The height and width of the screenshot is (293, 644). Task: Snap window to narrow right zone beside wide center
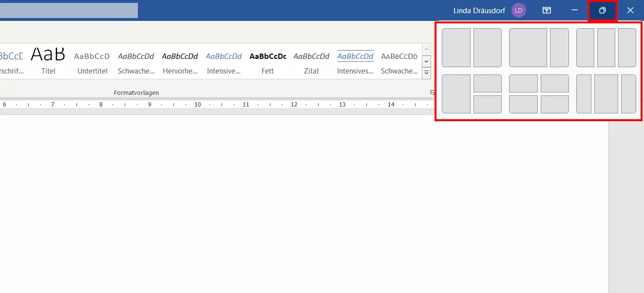[628, 94]
